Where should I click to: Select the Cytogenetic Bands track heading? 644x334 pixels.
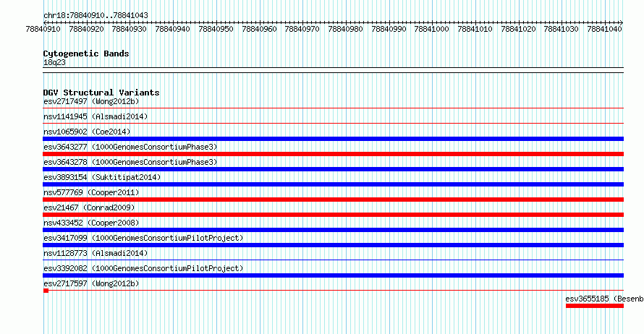(86, 53)
